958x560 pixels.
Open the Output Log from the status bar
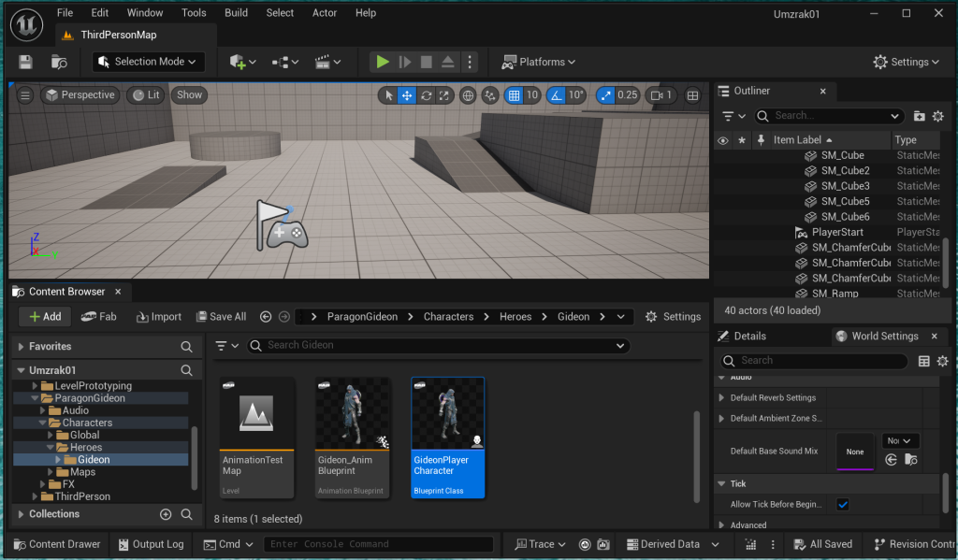click(151, 544)
